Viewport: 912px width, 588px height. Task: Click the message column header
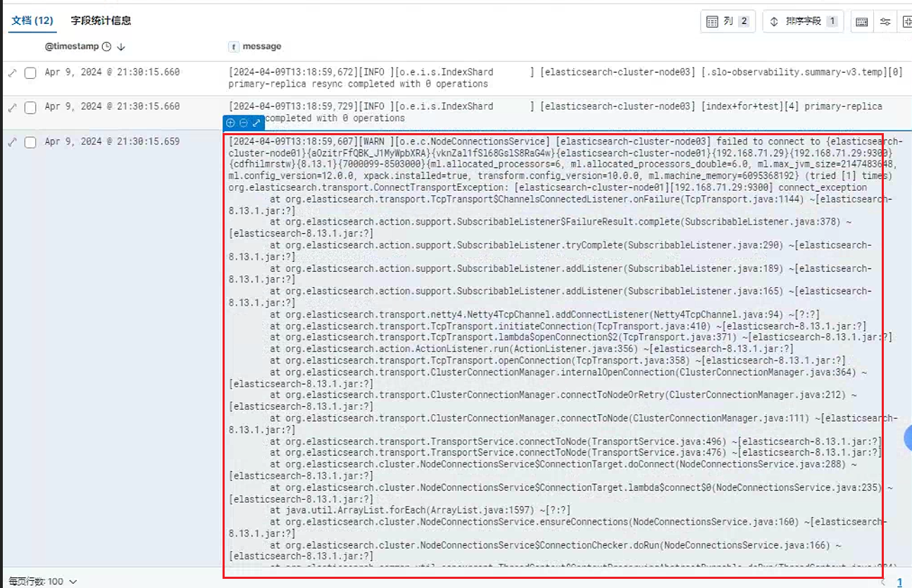pyautogui.click(x=262, y=46)
